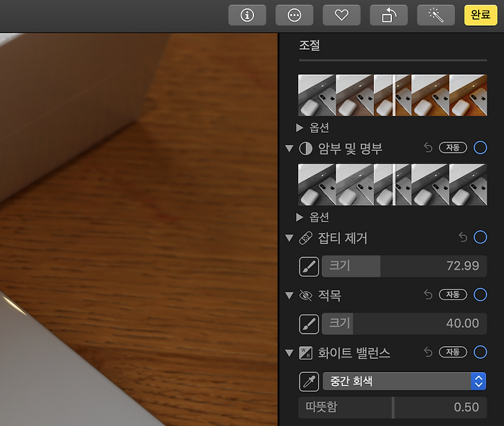Expand 옵션 below the black-and-white strip
The height and width of the screenshot is (426, 504).
coord(300,218)
